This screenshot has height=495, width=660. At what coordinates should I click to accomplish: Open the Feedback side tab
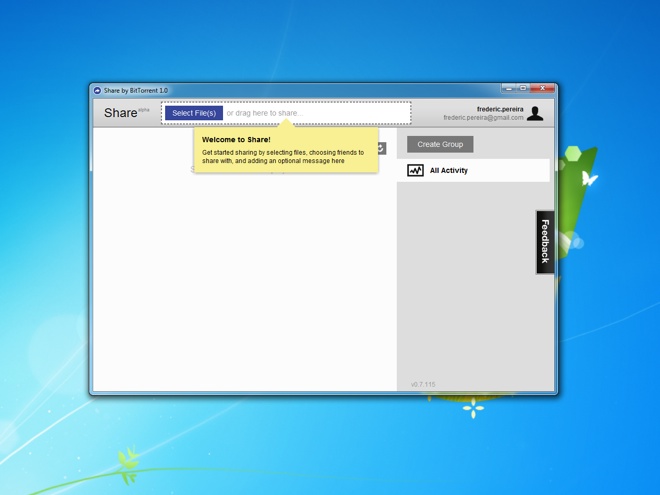545,242
